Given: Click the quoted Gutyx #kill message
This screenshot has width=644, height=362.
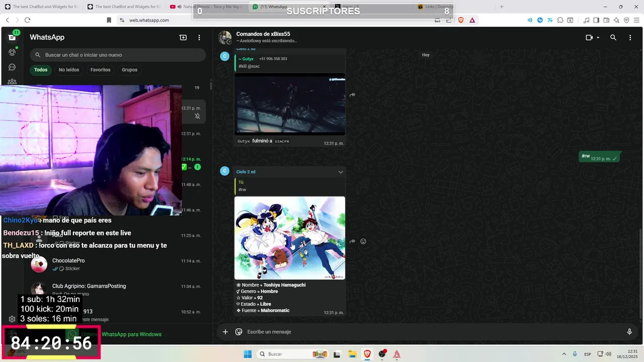Looking at the screenshot, I should (290, 62).
